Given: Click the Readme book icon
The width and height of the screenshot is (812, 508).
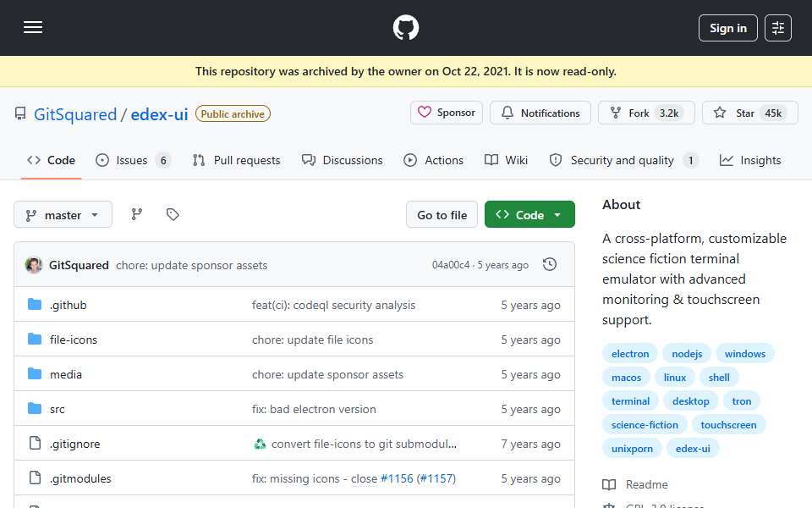Looking at the screenshot, I should (609, 484).
